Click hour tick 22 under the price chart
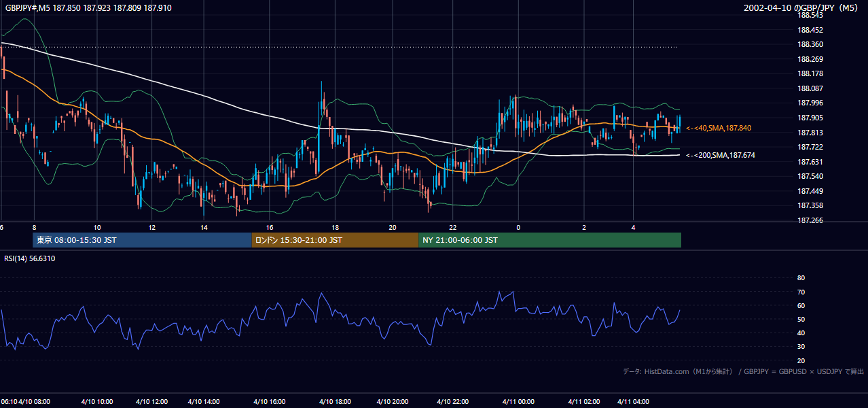 453,227
